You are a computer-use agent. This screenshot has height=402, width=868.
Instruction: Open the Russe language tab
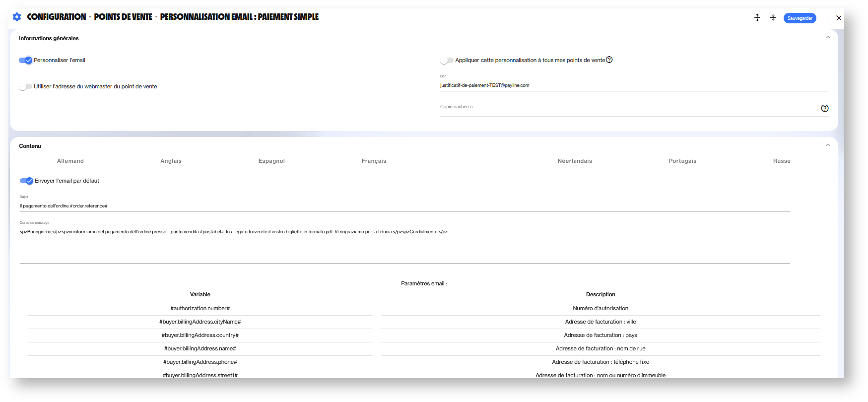[x=782, y=161]
